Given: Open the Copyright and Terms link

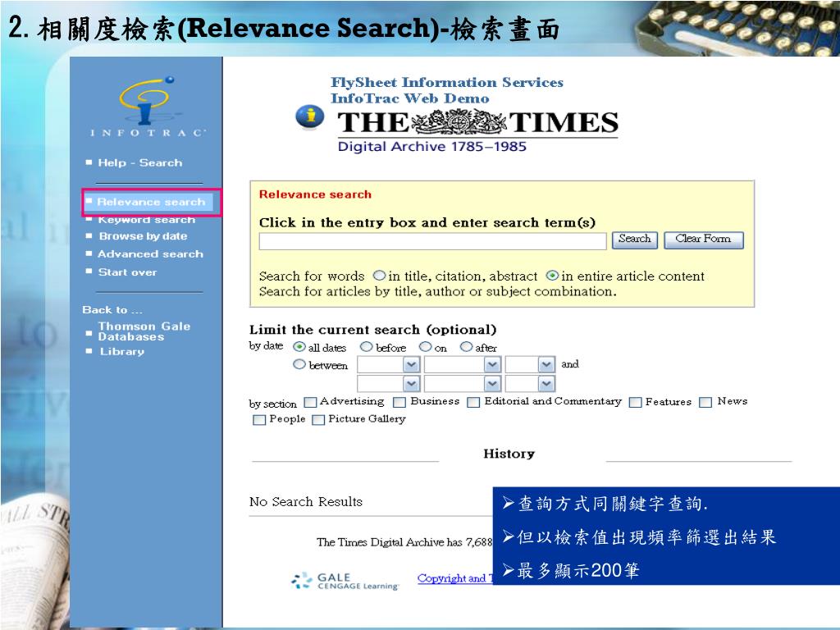Looking at the screenshot, I should (x=454, y=578).
